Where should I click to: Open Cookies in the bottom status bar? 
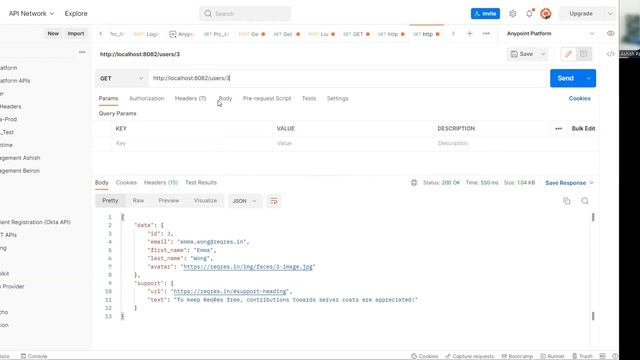click(x=424, y=356)
